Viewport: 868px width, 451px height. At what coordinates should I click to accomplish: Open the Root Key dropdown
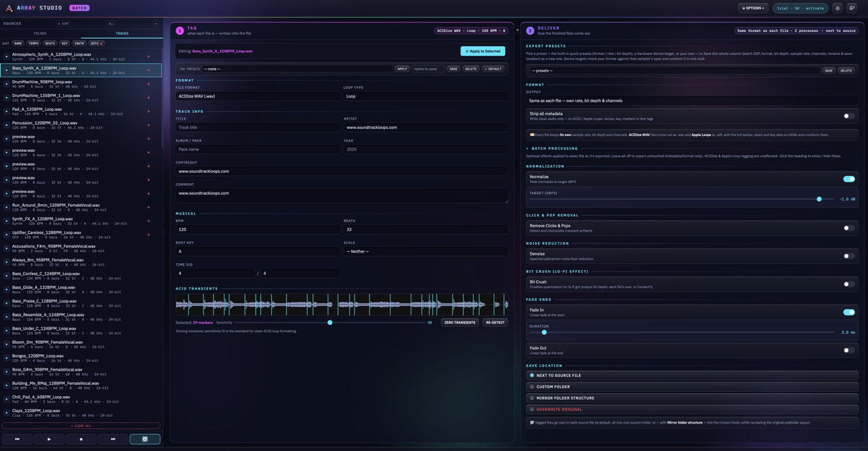coord(257,251)
